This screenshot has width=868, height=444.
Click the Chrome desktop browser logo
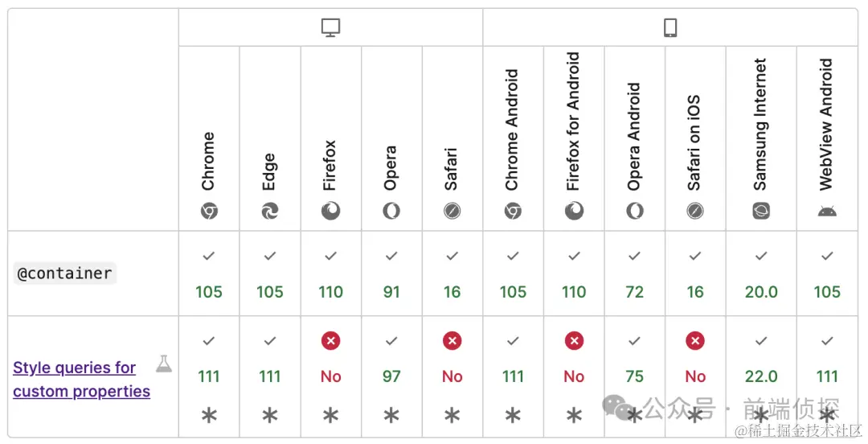point(209,211)
